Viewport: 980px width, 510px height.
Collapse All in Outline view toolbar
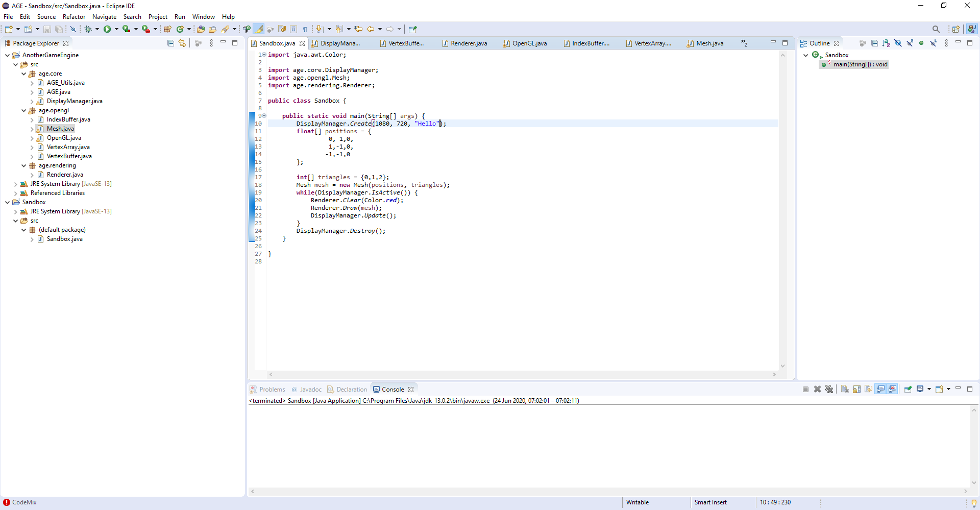(x=874, y=43)
